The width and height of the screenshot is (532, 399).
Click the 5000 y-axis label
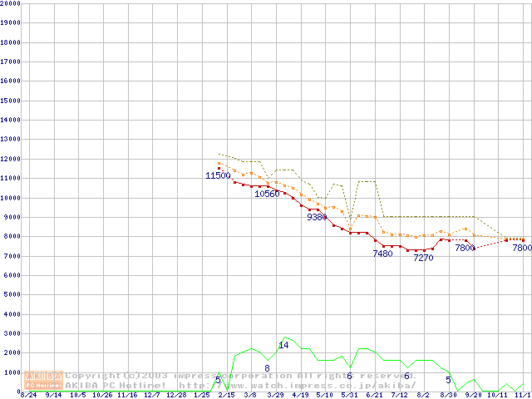click(x=12, y=295)
